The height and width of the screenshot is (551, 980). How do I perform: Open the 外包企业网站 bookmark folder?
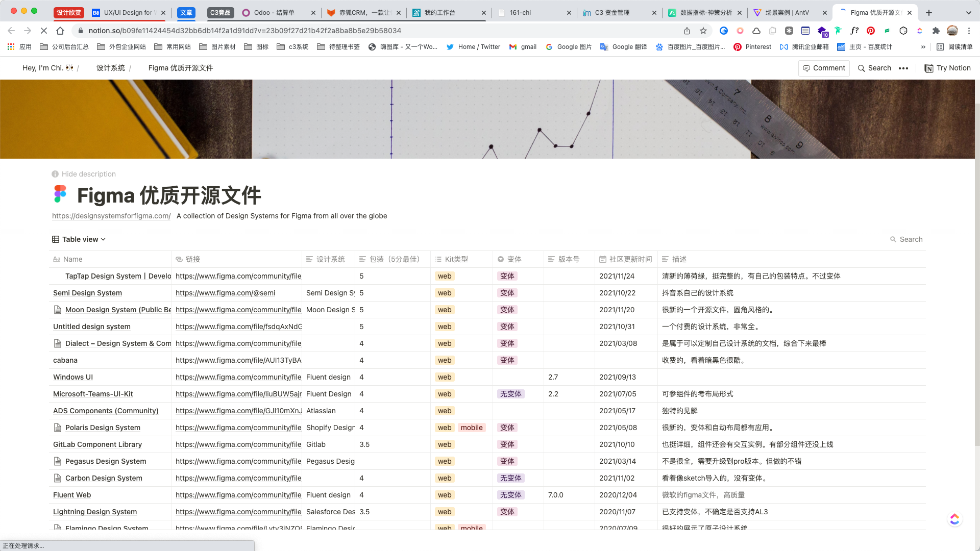[121, 47]
